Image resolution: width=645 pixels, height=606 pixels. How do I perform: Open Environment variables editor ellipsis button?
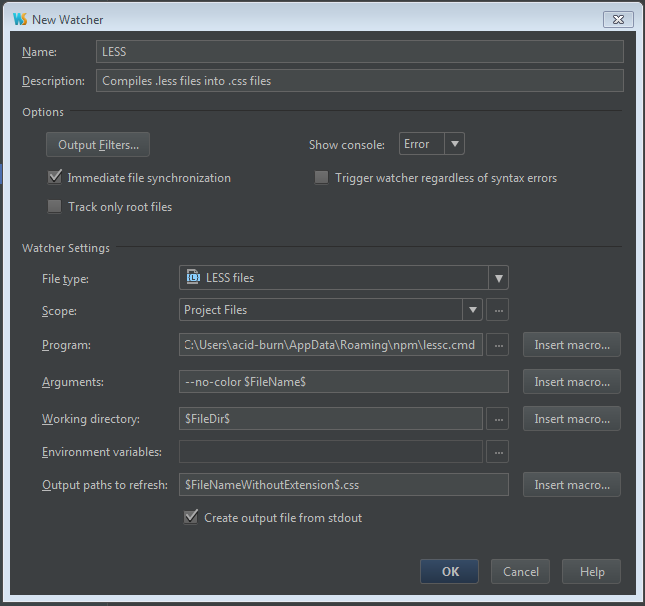click(x=498, y=452)
